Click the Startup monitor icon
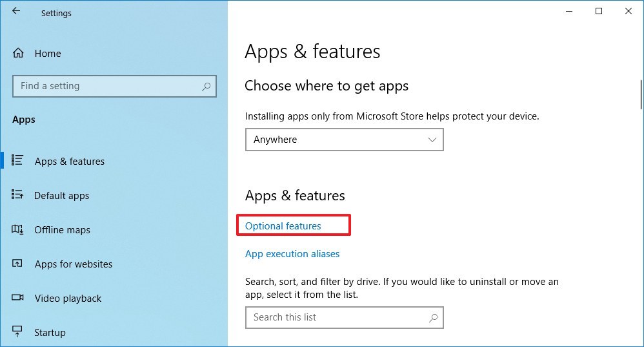This screenshot has width=644, height=347. 18,332
